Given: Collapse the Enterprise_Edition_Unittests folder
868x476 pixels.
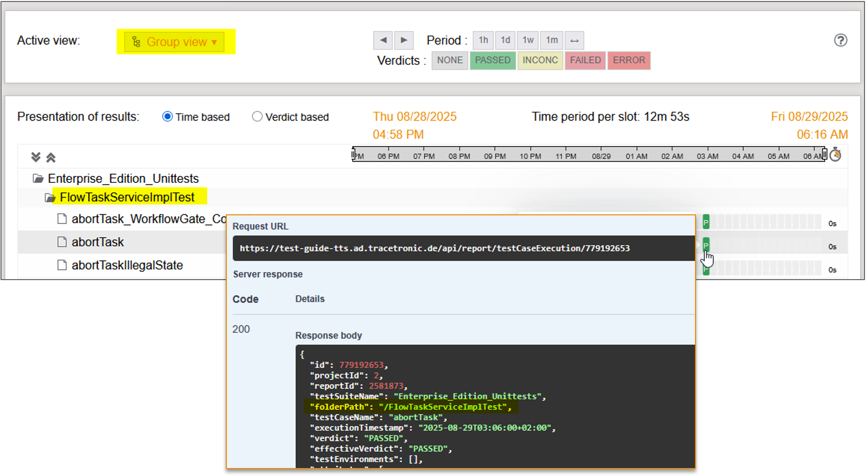Looking at the screenshot, I should pyautogui.click(x=38, y=178).
